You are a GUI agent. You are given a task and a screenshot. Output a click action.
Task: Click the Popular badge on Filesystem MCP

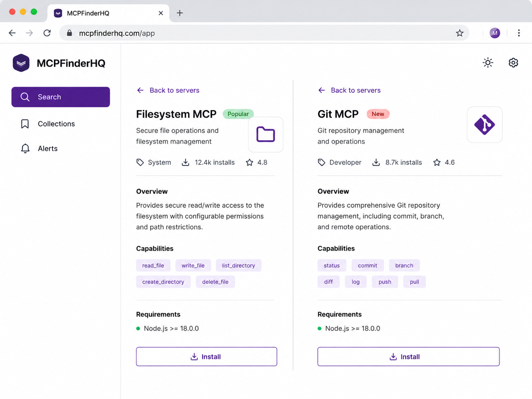coord(238,114)
